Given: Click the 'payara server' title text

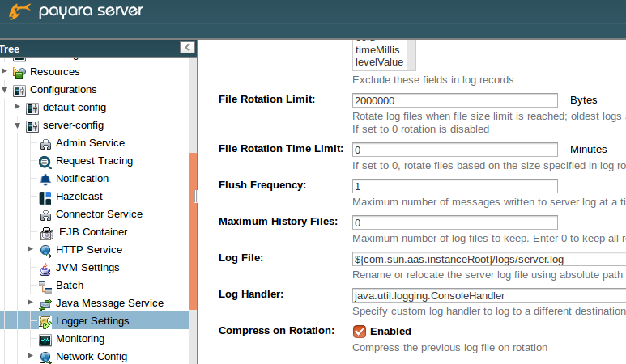Looking at the screenshot, I should coord(91,11).
